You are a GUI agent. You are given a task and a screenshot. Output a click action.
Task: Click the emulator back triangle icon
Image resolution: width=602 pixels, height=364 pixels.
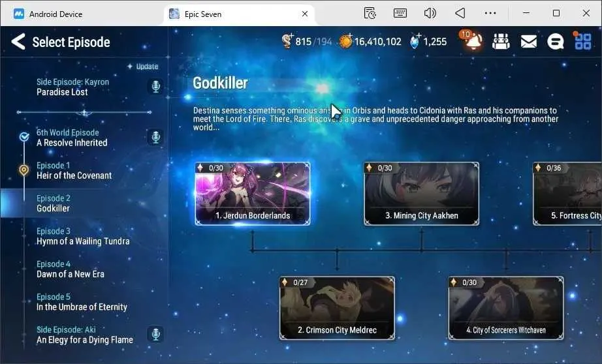[x=460, y=14]
